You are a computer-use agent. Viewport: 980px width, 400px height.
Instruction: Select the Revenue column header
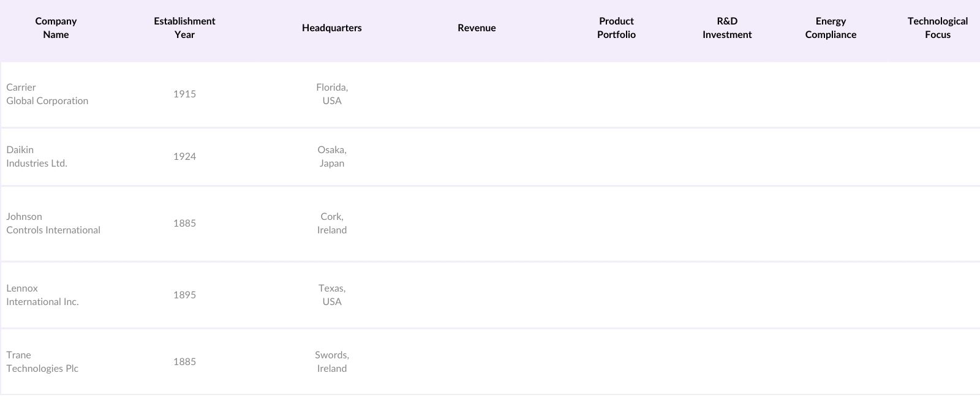[x=477, y=28]
